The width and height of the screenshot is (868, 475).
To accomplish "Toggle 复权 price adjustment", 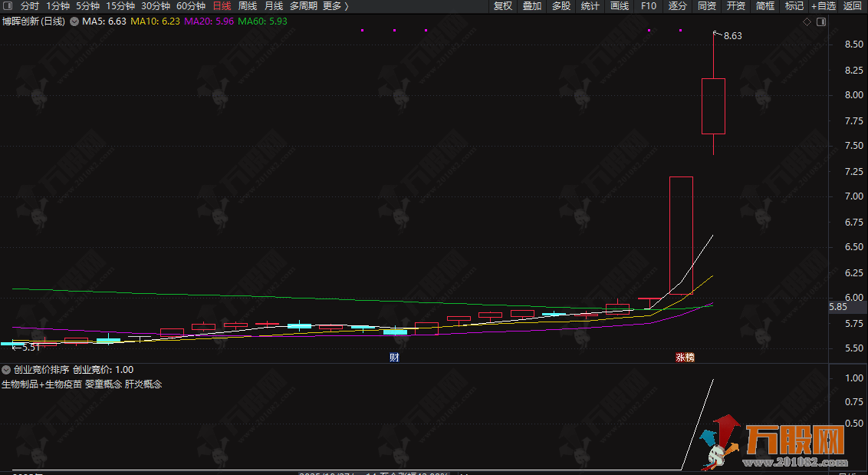I will [502, 5].
